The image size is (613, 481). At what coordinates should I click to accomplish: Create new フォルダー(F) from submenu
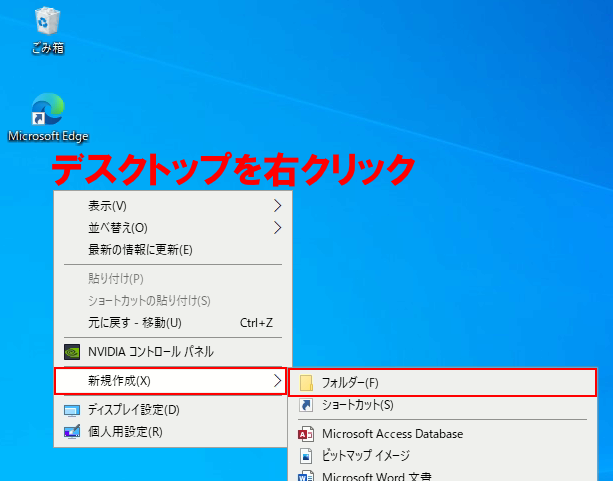point(443,382)
